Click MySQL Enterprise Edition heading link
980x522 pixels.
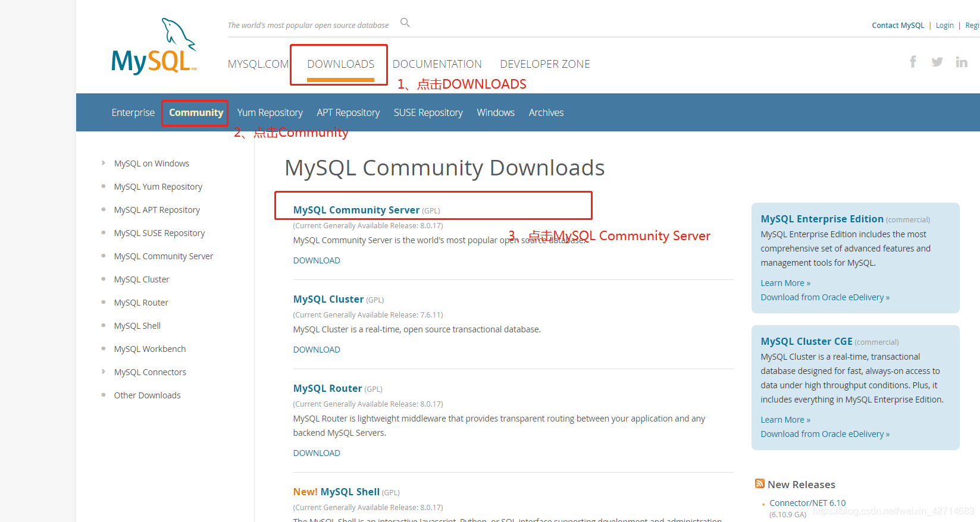(x=822, y=219)
